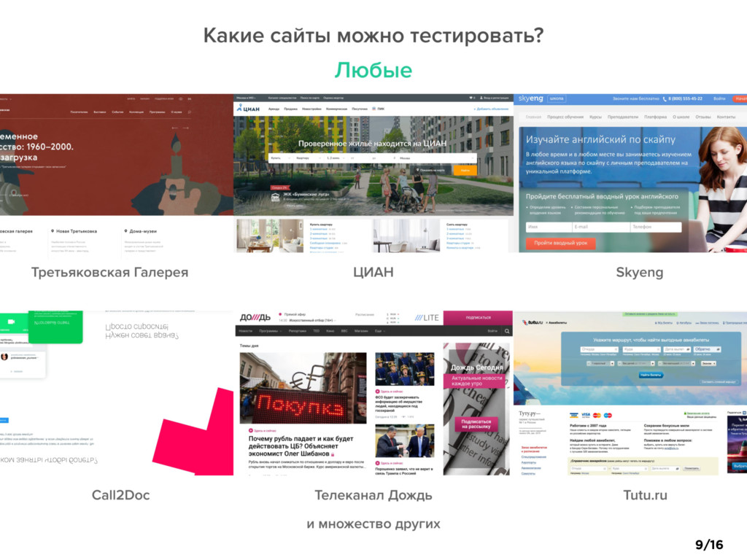Click the Дождь channel logo

255,317
